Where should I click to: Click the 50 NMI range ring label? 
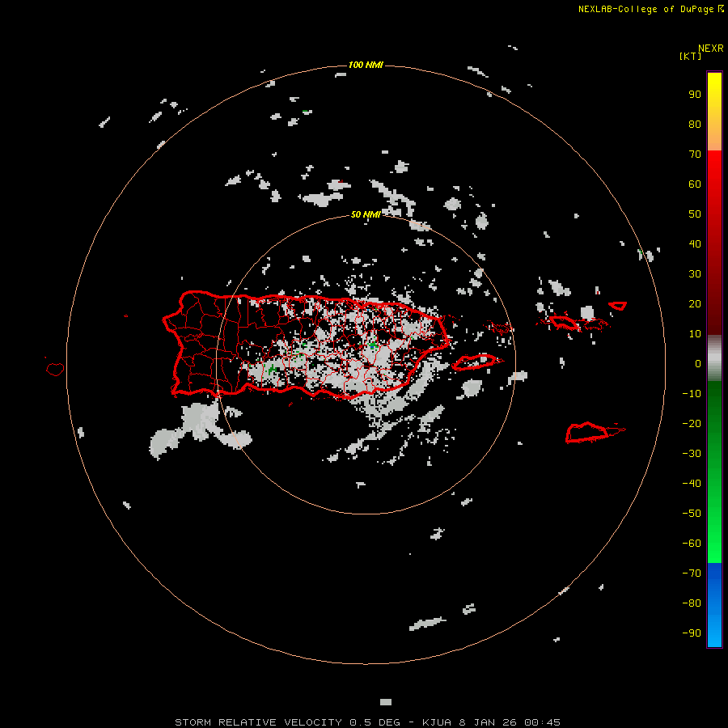[x=366, y=214]
